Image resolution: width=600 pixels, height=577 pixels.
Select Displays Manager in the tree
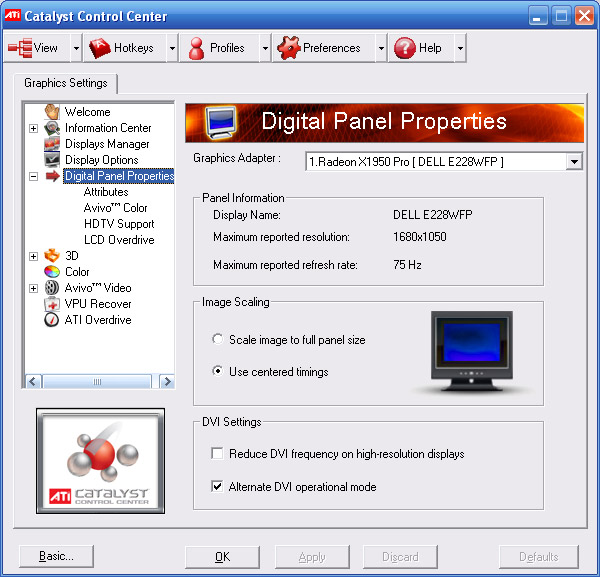pyautogui.click(x=107, y=144)
